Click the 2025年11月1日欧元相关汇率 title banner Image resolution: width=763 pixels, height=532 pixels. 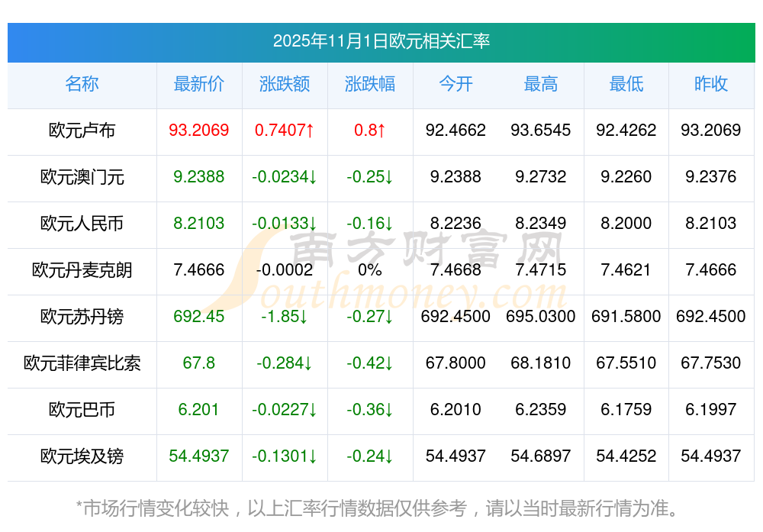(x=381, y=41)
